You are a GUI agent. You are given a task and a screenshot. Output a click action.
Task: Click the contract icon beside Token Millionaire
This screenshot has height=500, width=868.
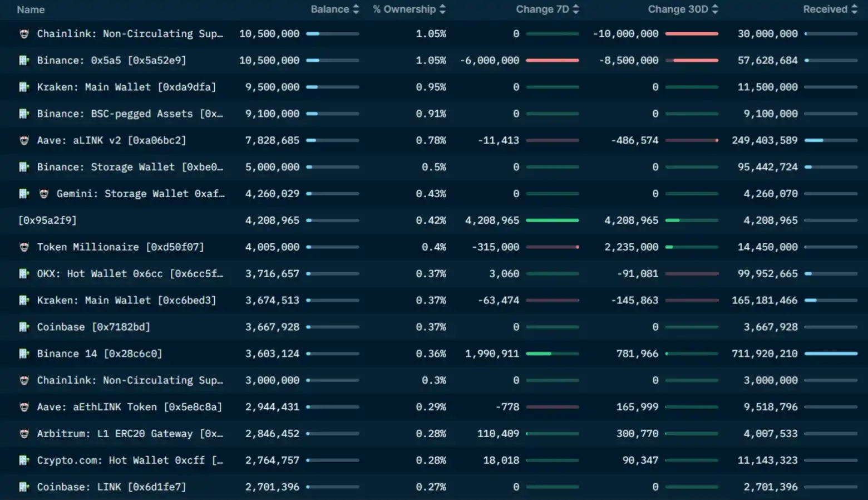click(x=24, y=247)
